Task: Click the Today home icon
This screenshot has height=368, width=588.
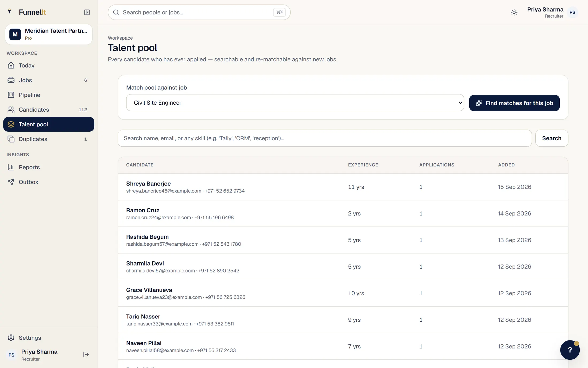Action: point(11,65)
